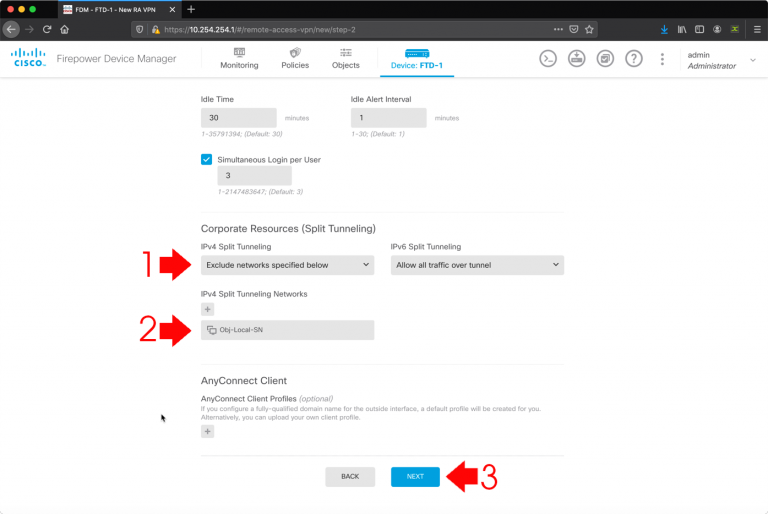Open the Firefox account icon
Viewport: 768px width, 514px height.
point(717,29)
